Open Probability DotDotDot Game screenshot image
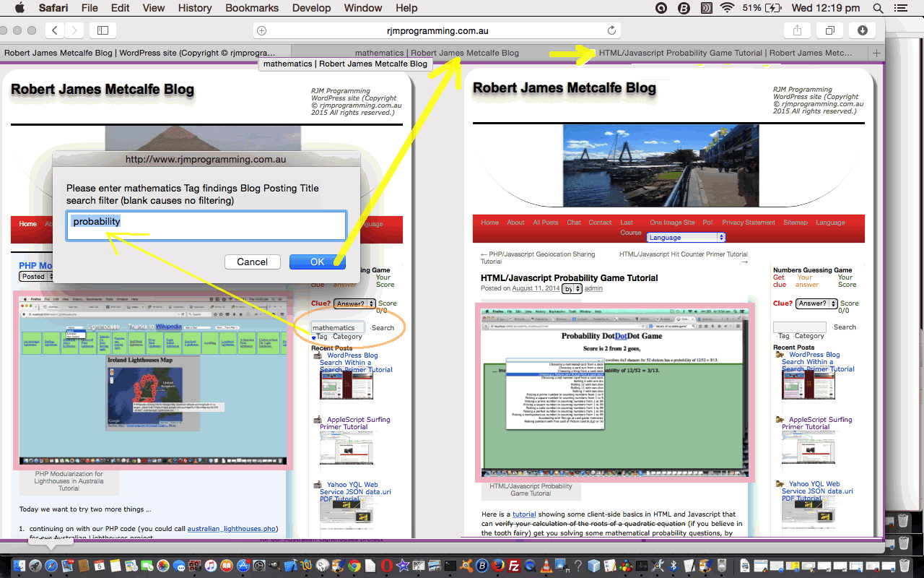 pos(614,392)
